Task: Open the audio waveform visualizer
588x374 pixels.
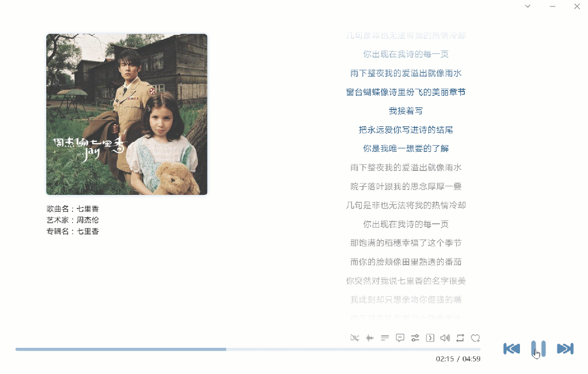Action: pyautogui.click(x=370, y=338)
